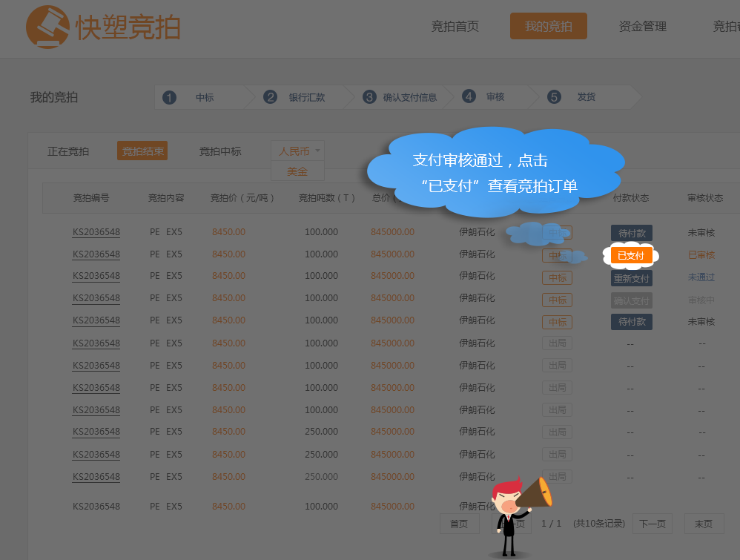Click the 银行汇款 step label

click(307, 97)
